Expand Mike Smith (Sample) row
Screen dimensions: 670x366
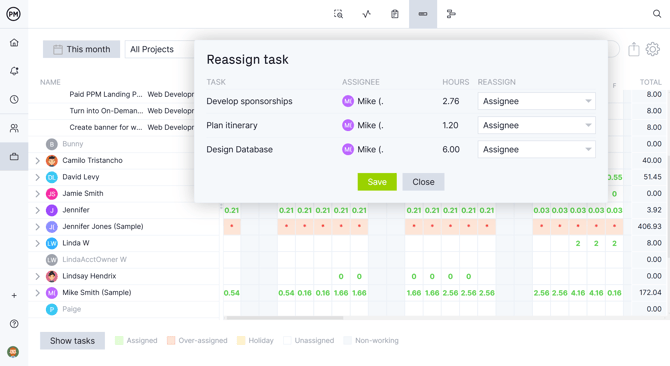tap(37, 293)
